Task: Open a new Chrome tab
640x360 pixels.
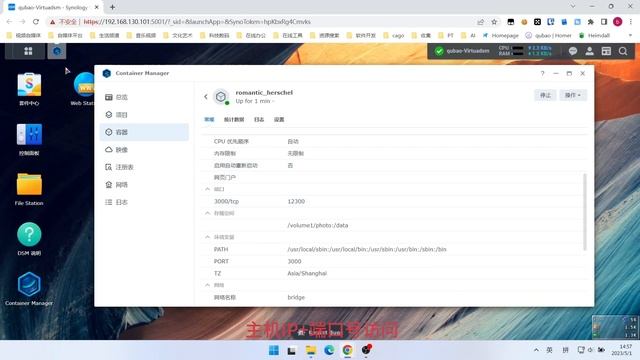Action: (112, 7)
